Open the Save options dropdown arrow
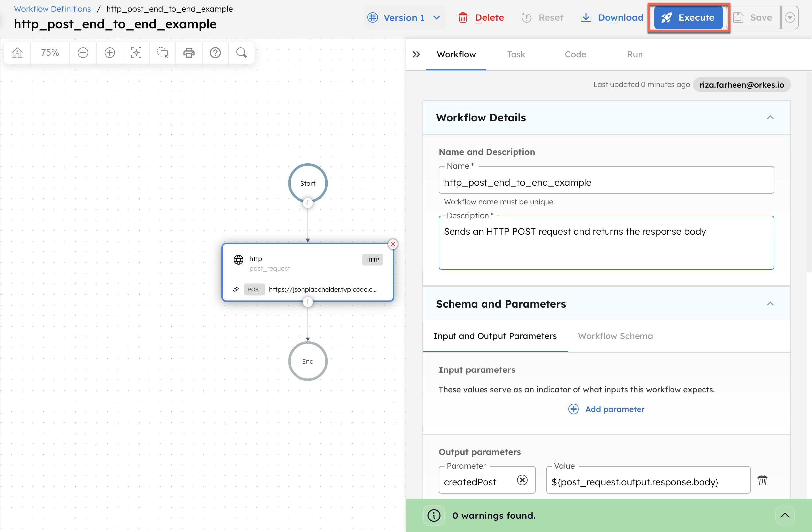The height and width of the screenshot is (532, 812). (790, 17)
